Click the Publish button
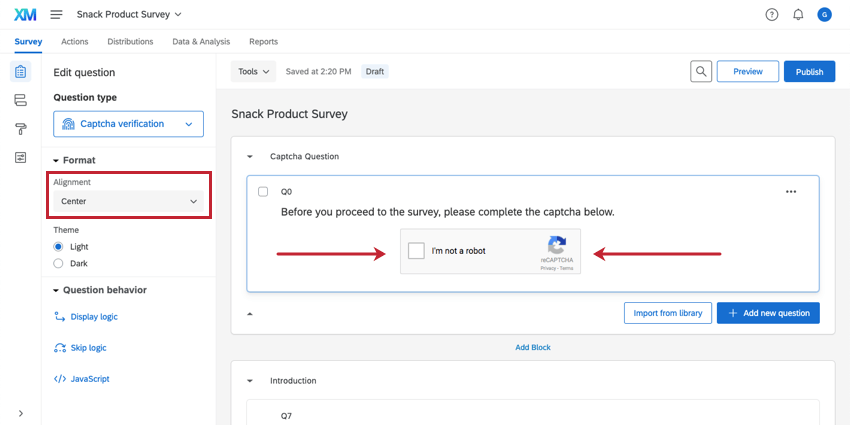Viewport: 850px width, 425px height. click(809, 72)
